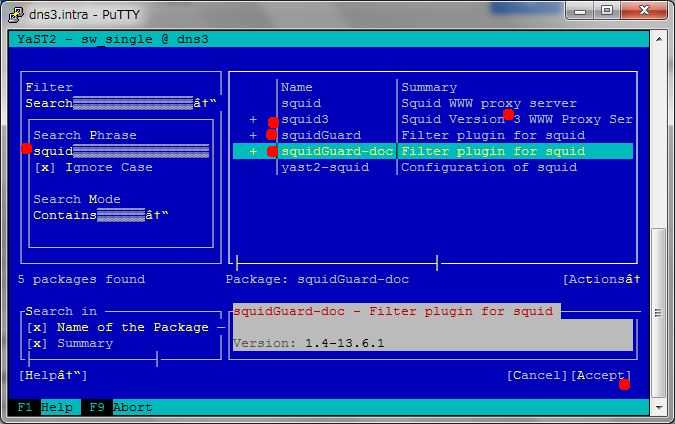
Task: Click the Package: squidGuard-doc label
Action: (317, 279)
